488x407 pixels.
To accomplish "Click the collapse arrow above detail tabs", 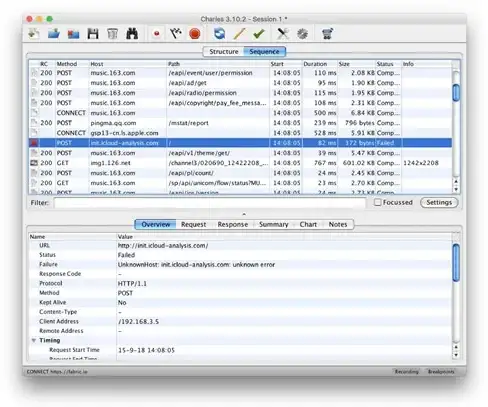I will (x=244, y=214).
